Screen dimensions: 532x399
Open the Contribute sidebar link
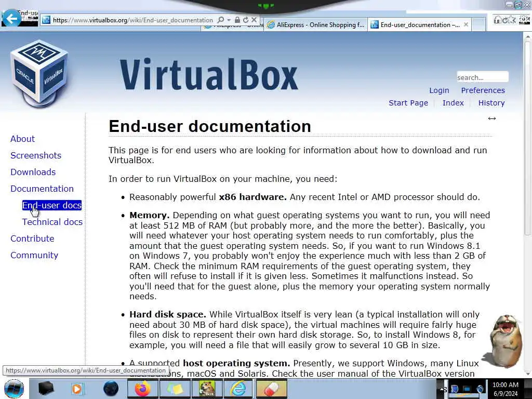32,238
